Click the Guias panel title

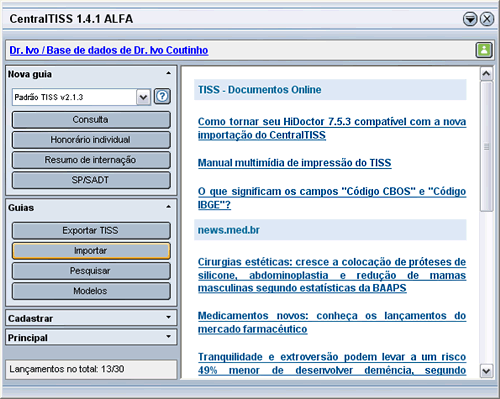[x=21, y=208]
